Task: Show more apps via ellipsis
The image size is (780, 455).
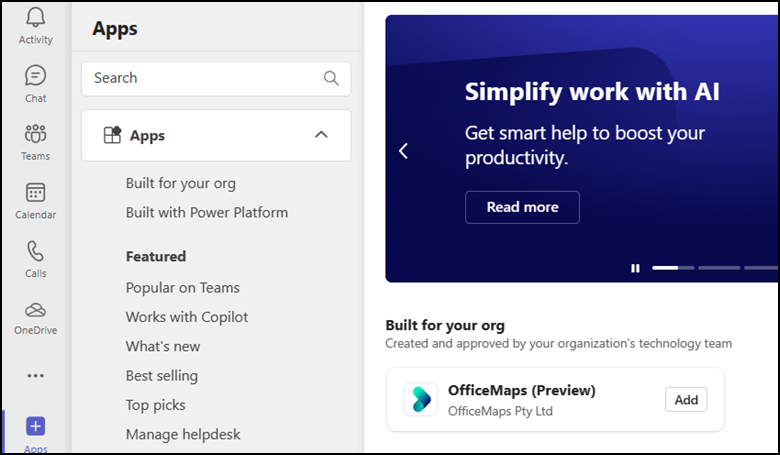Action: tap(35, 375)
